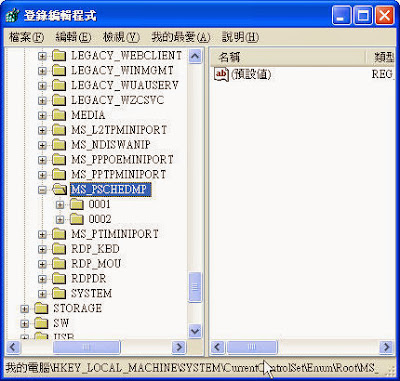Click the LEGACY_WINMGMT folder icon

tap(59, 70)
